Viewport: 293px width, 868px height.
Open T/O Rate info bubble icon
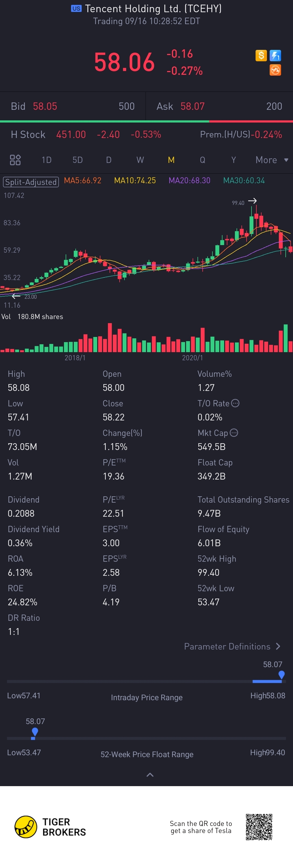235,403
